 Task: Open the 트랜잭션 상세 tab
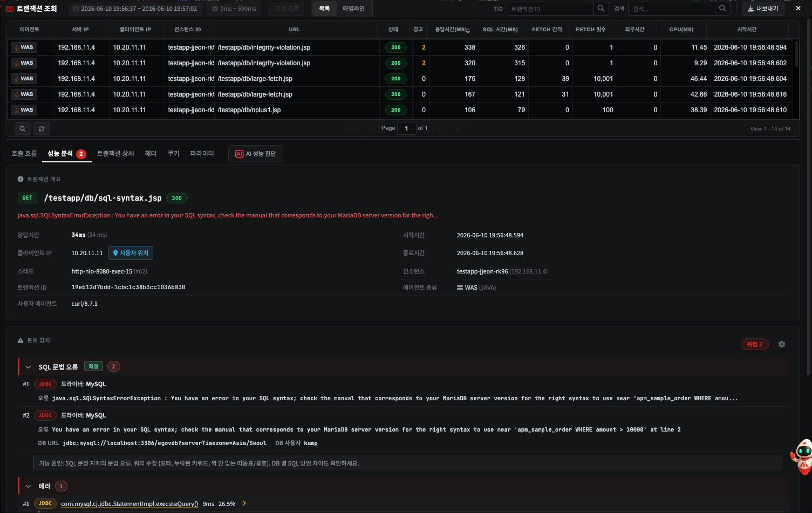tap(115, 154)
